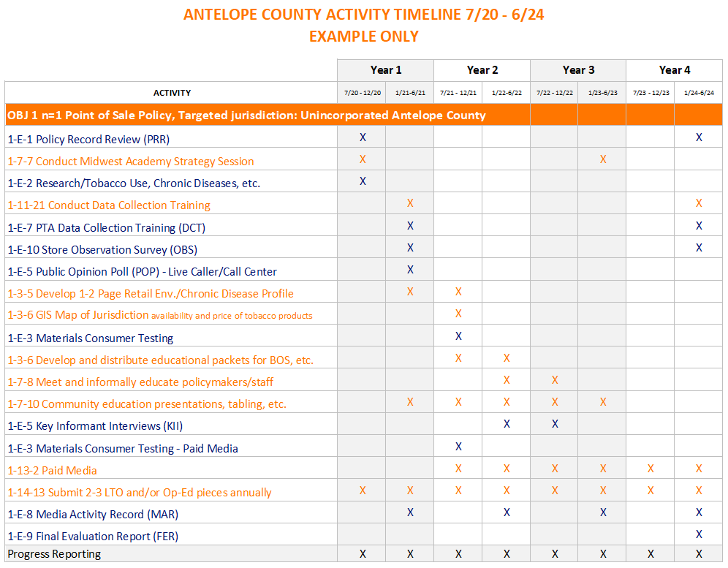Viewport: 728px width, 568px height.
Task: Select '1-E-7 PTA Data Collection Training (DCT)' label
Action: [106, 227]
